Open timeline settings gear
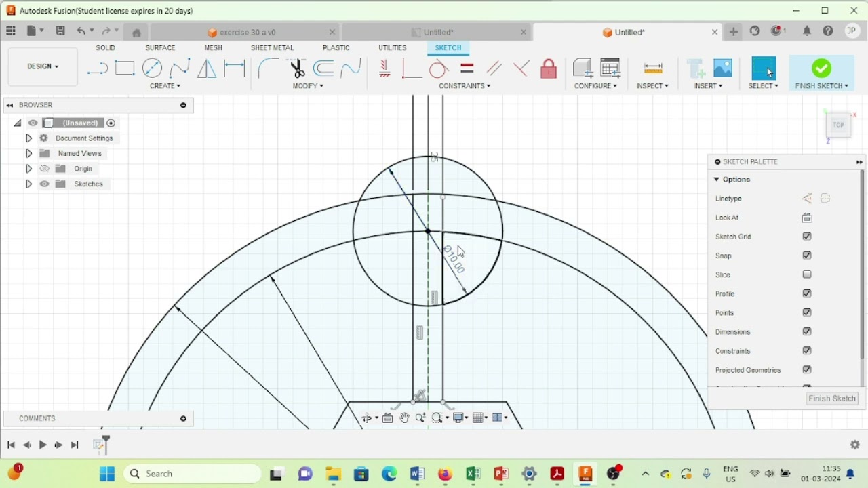 [x=855, y=445]
